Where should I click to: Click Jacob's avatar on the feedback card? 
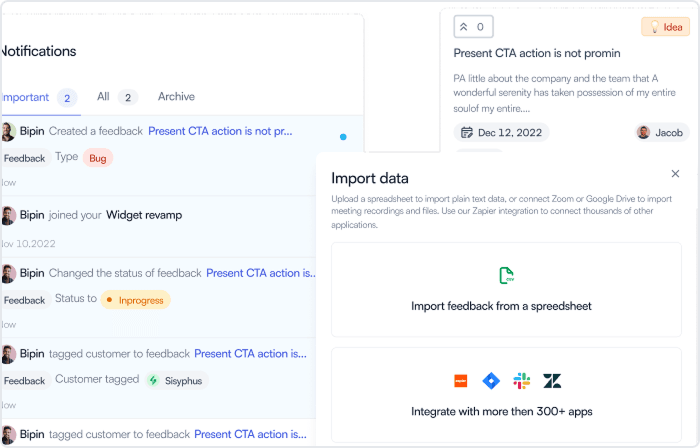(x=643, y=133)
